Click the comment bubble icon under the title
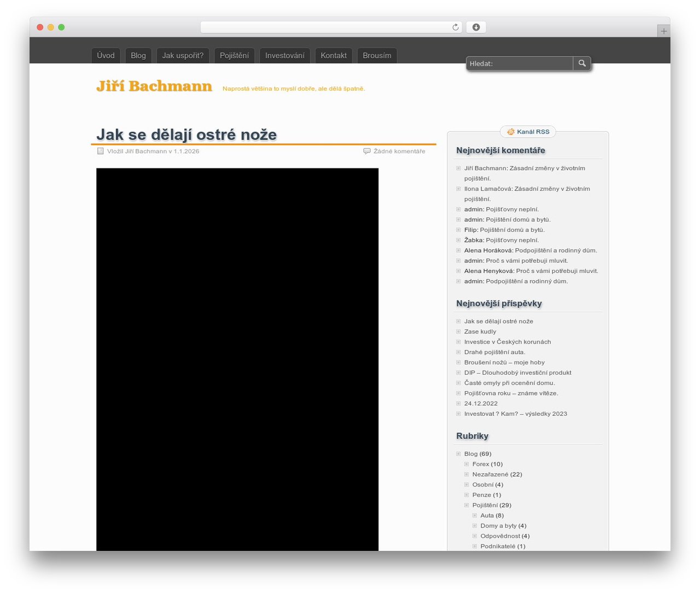 (x=367, y=151)
